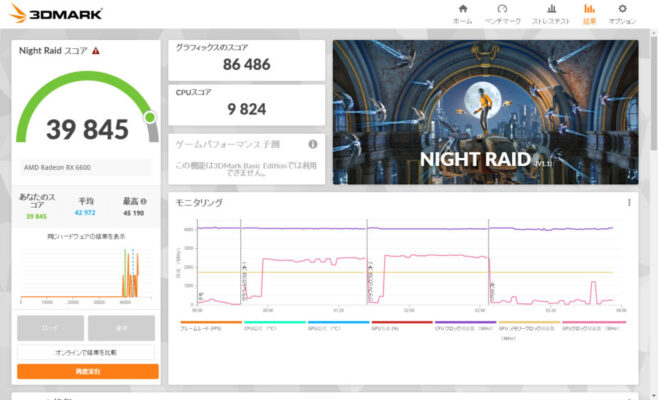Viewport: 658px width, 400px height.
Task: Toggle the blue GPU温度 (°C) legend series
Action: tap(338, 326)
